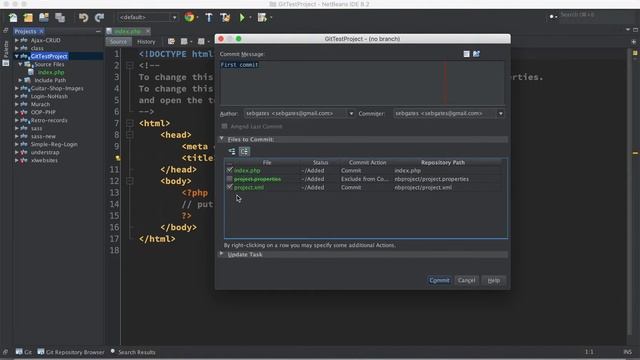Click the Git icon in bottom bar
Viewport: 640px width, 360px height.
click(19, 351)
